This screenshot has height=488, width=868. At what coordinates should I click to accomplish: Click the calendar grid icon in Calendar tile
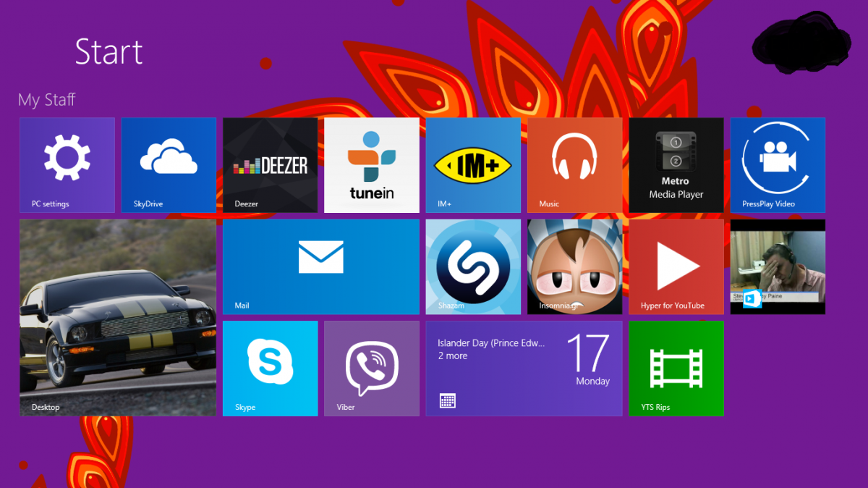point(447,400)
